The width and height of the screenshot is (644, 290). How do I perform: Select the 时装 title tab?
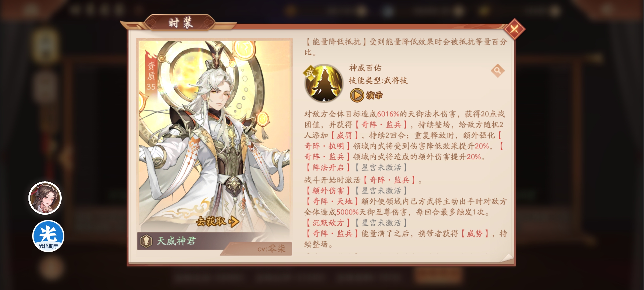tap(180, 23)
